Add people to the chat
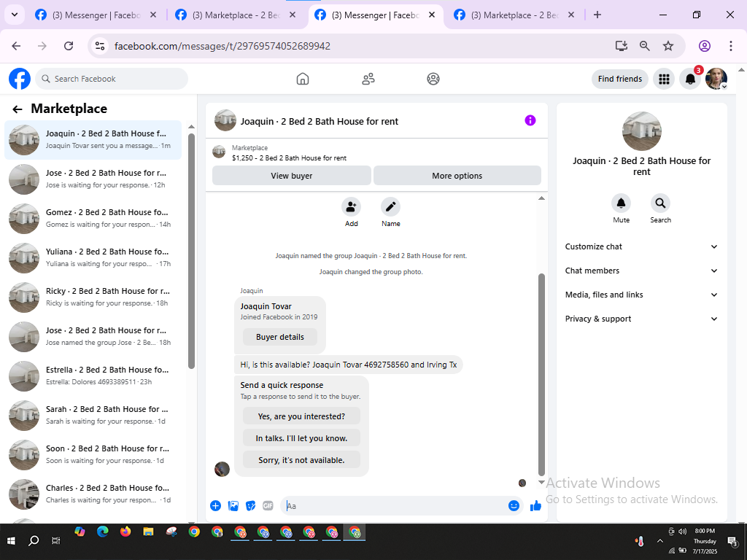The image size is (747, 560). tap(351, 206)
